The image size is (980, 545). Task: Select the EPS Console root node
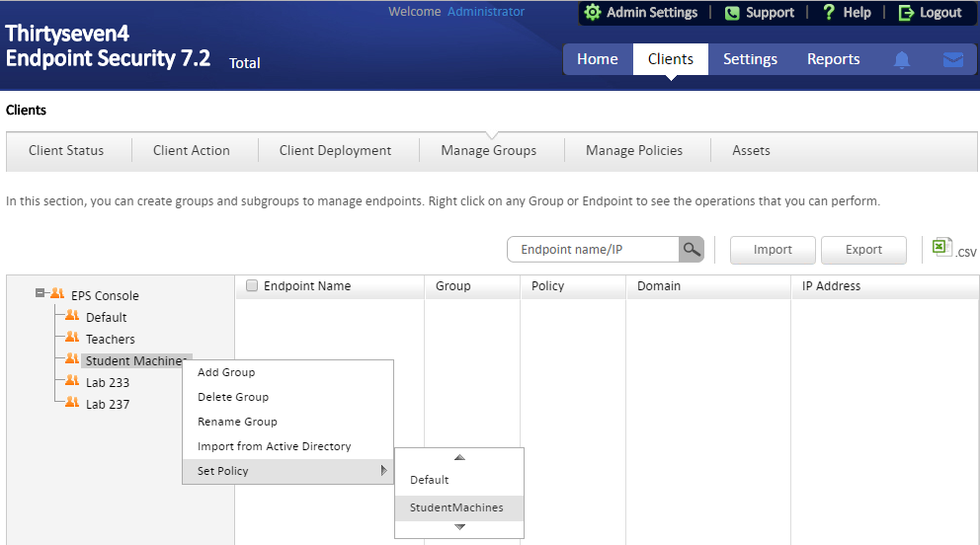(x=105, y=295)
